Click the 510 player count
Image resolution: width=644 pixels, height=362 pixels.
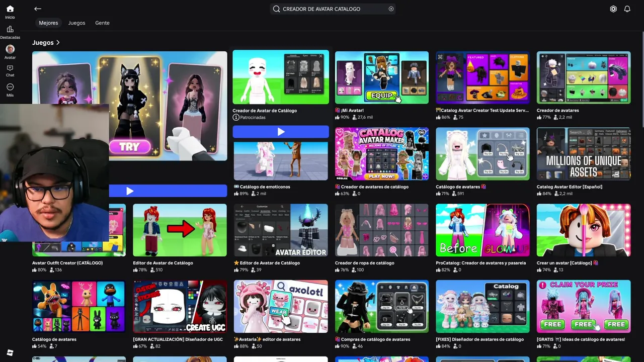click(x=155, y=270)
